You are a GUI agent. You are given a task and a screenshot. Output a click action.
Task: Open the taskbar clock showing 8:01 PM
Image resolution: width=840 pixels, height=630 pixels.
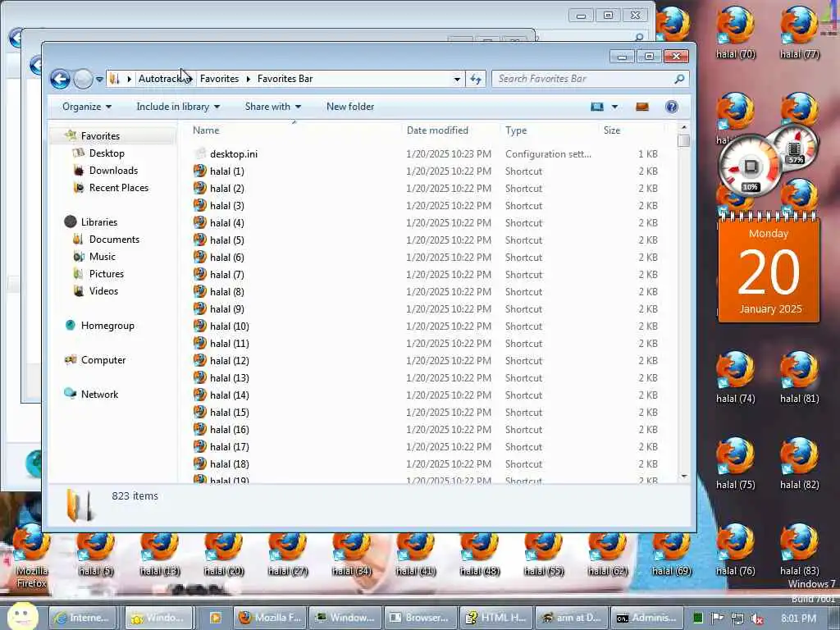[x=798, y=619]
